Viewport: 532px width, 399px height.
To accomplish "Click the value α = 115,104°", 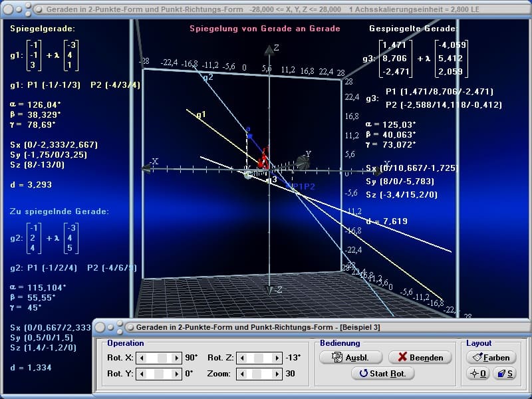I will pyautogui.click(x=38, y=287).
